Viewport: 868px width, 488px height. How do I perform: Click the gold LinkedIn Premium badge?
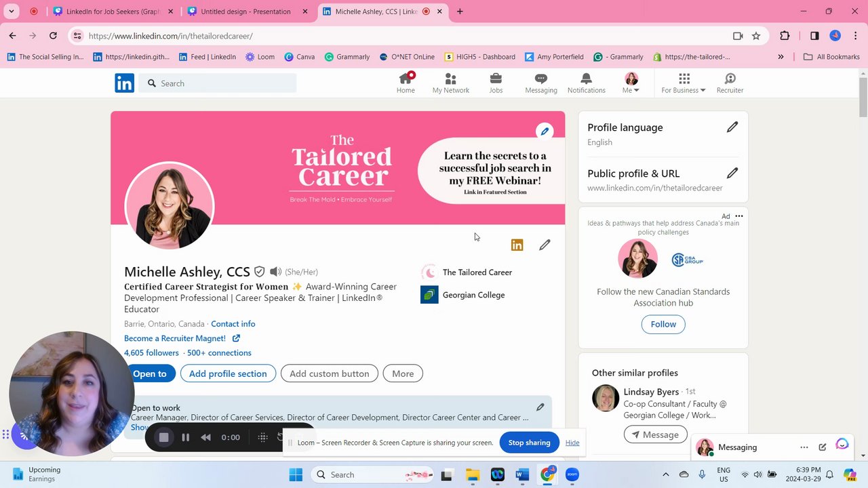(x=517, y=245)
